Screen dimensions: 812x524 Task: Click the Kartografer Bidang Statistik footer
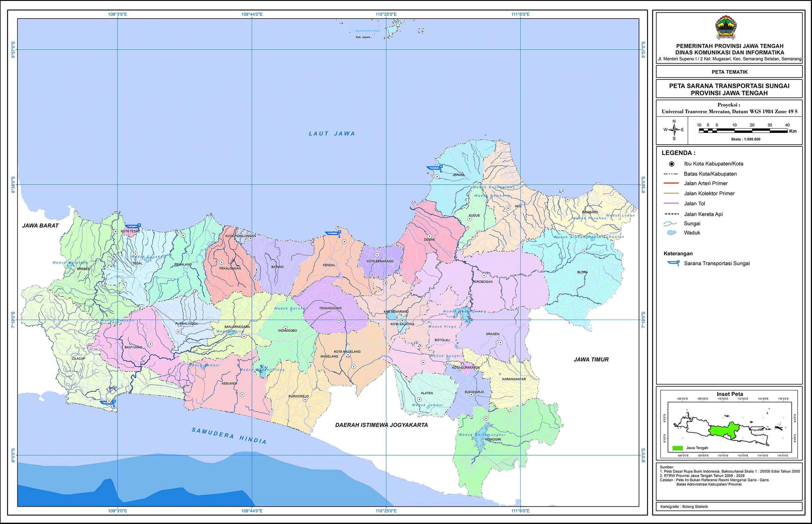click(684, 507)
